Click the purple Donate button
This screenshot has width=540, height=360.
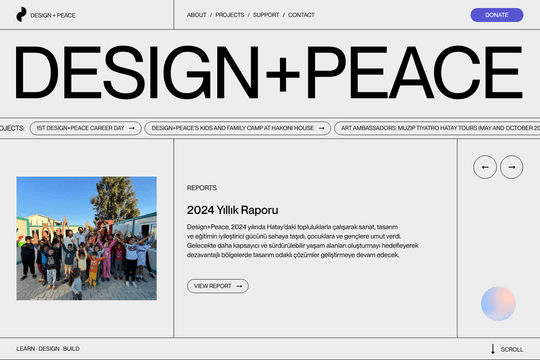coord(497,15)
